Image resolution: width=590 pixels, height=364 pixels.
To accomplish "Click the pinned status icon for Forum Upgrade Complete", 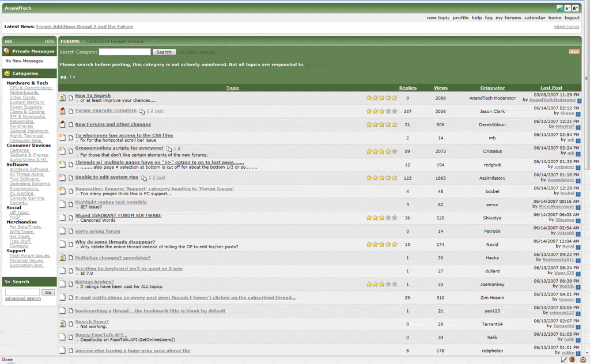I will coord(62,111).
